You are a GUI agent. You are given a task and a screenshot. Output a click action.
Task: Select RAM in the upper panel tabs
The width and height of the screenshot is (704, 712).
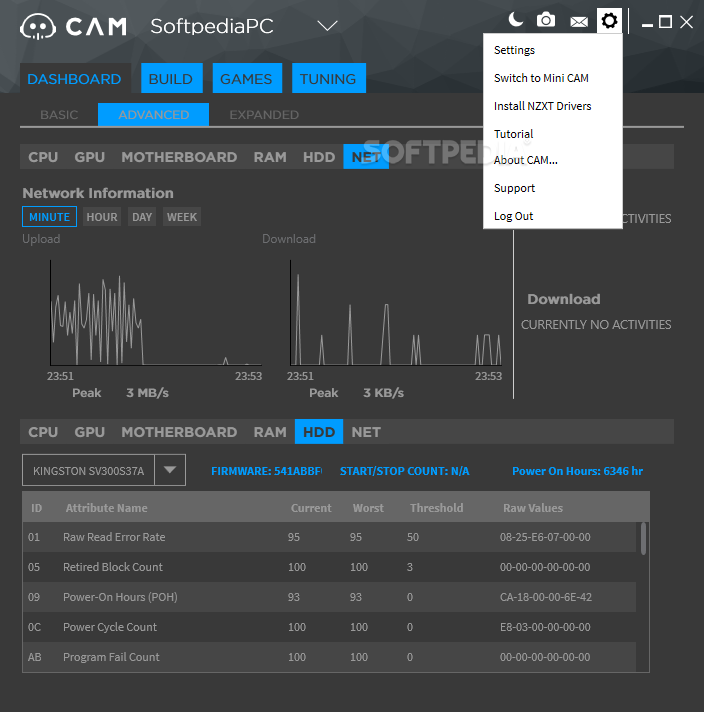270,157
